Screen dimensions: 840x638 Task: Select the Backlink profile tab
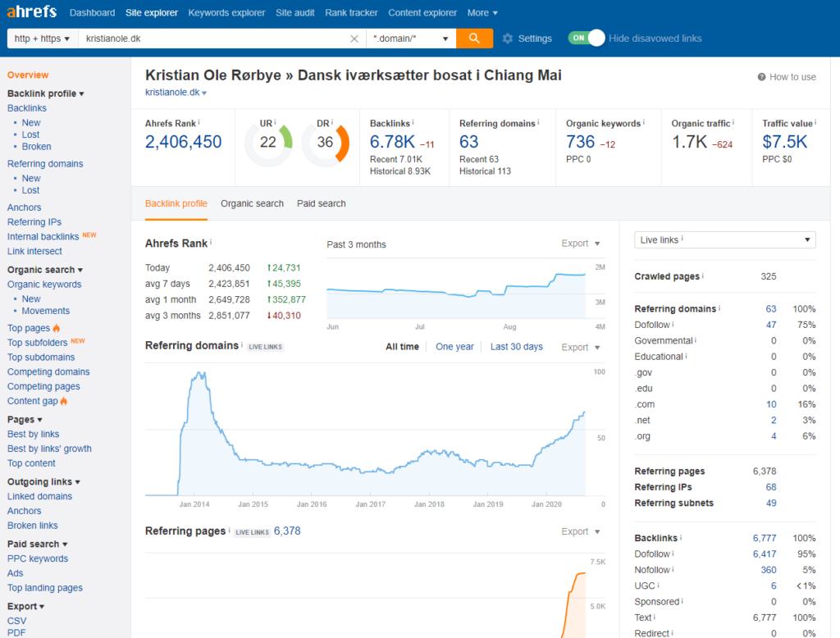[176, 203]
